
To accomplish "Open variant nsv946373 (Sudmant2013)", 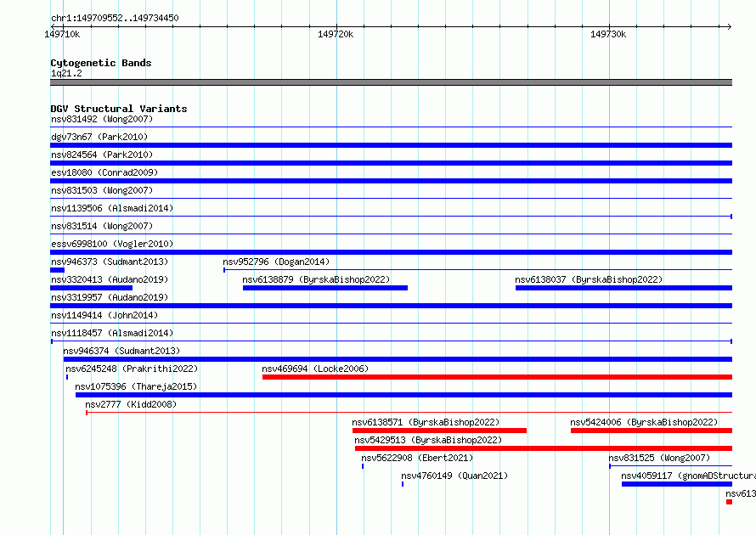I will (110, 262).
